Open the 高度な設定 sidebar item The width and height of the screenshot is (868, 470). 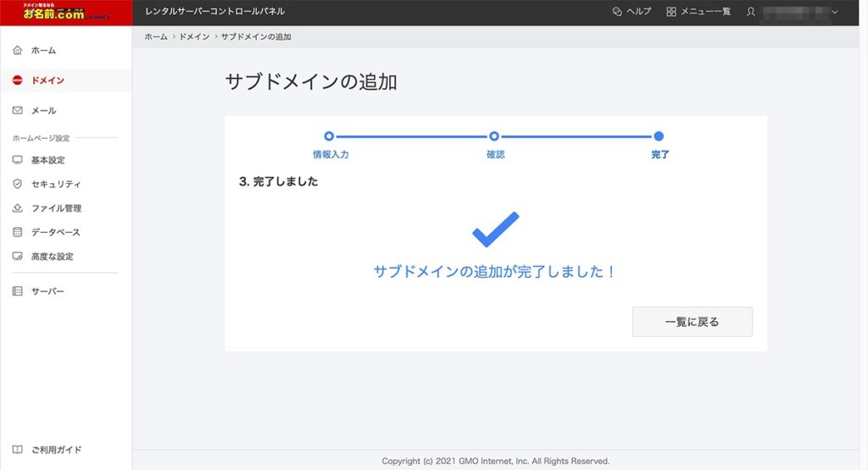[x=52, y=257]
